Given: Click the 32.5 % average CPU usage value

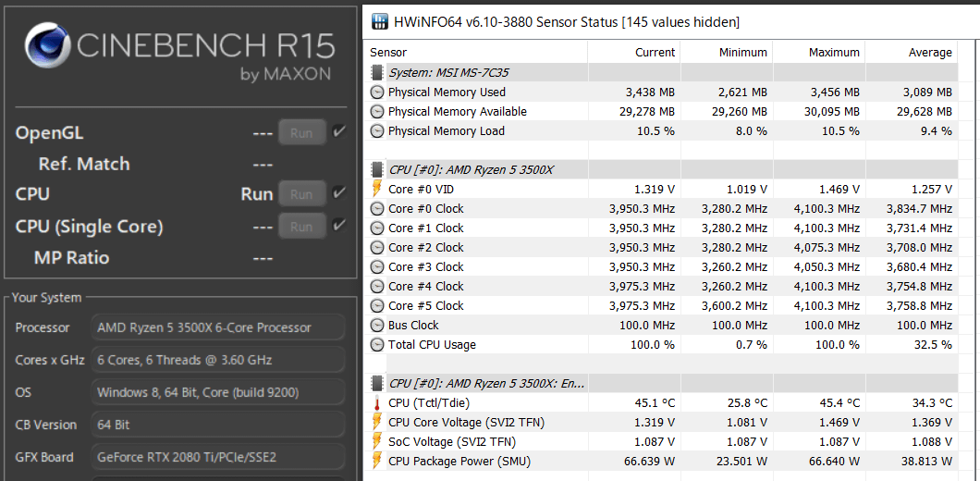Looking at the screenshot, I should 935,345.
